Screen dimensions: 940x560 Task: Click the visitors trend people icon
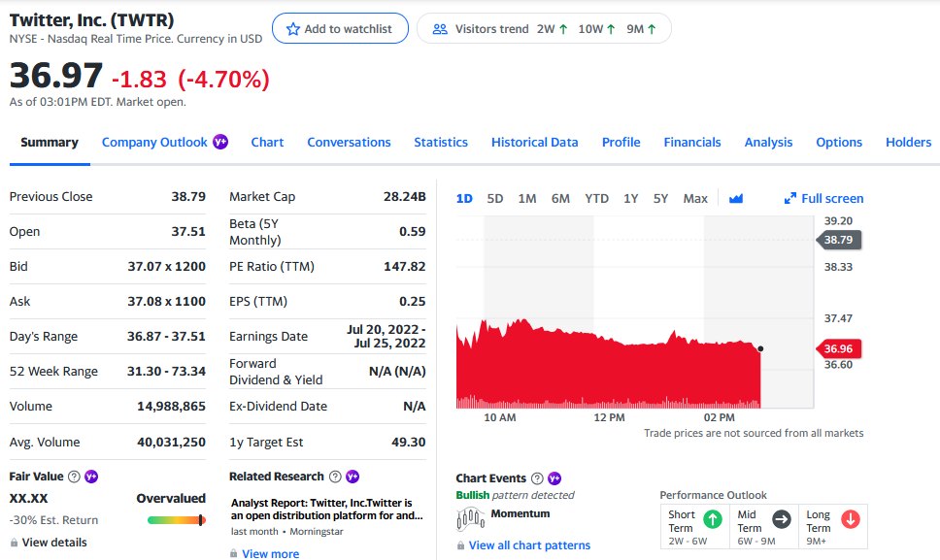click(440, 29)
